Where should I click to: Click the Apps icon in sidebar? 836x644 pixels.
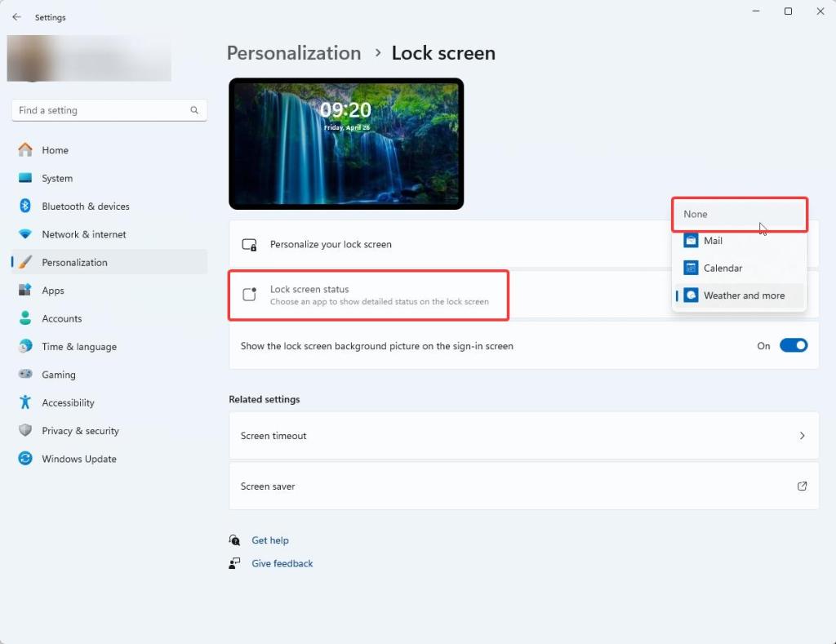coord(25,290)
